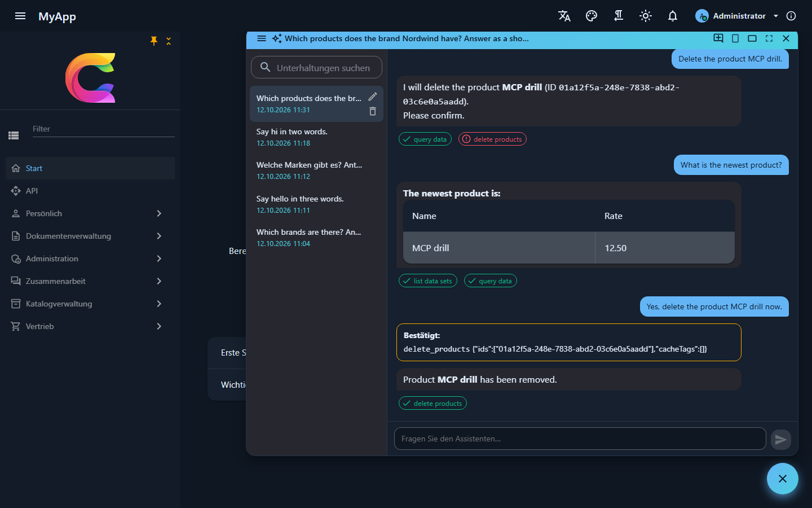This screenshot has width=812, height=508.
Task: Select Start in sidebar
Action: click(90, 168)
